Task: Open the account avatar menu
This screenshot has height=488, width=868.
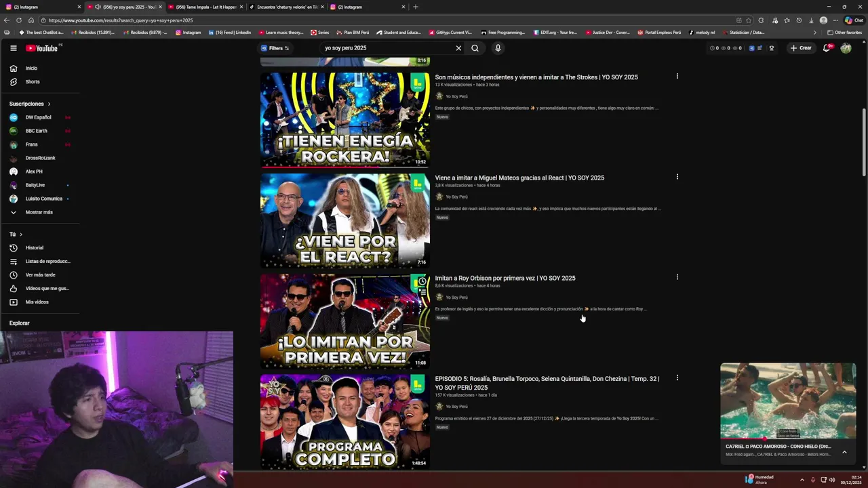Action: pos(846,48)
